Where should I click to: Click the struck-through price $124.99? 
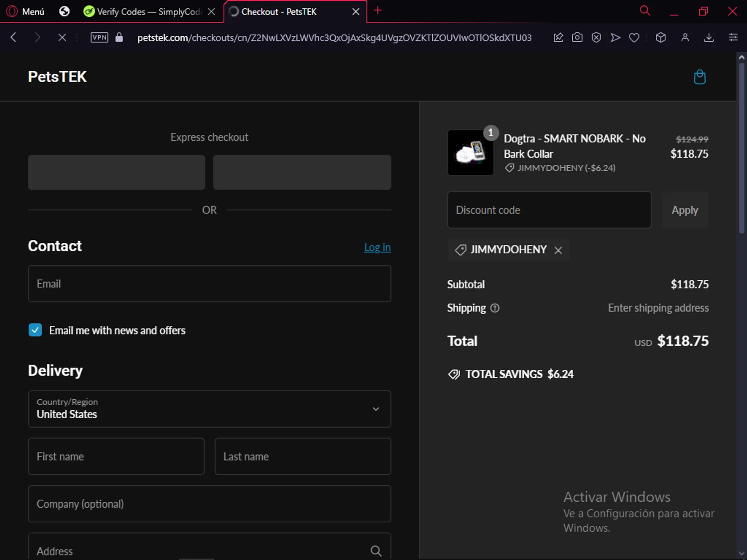coord(692,139)
